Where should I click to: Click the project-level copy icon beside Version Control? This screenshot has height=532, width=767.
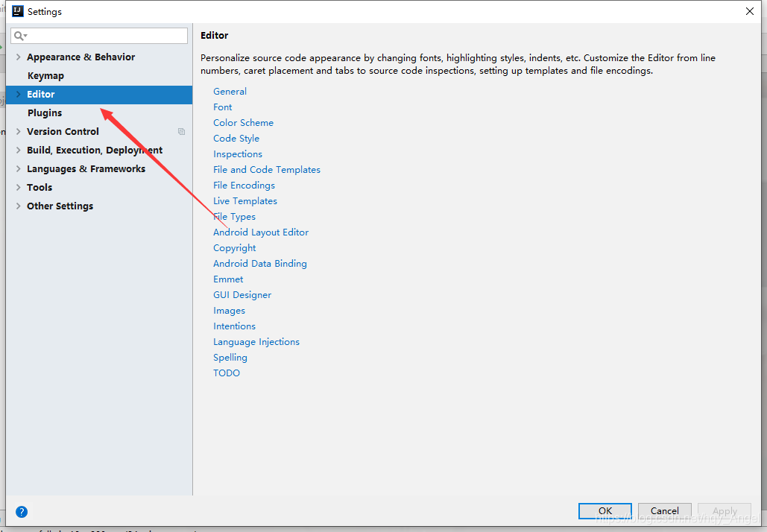pyautogui.click(x=181, y=132)
